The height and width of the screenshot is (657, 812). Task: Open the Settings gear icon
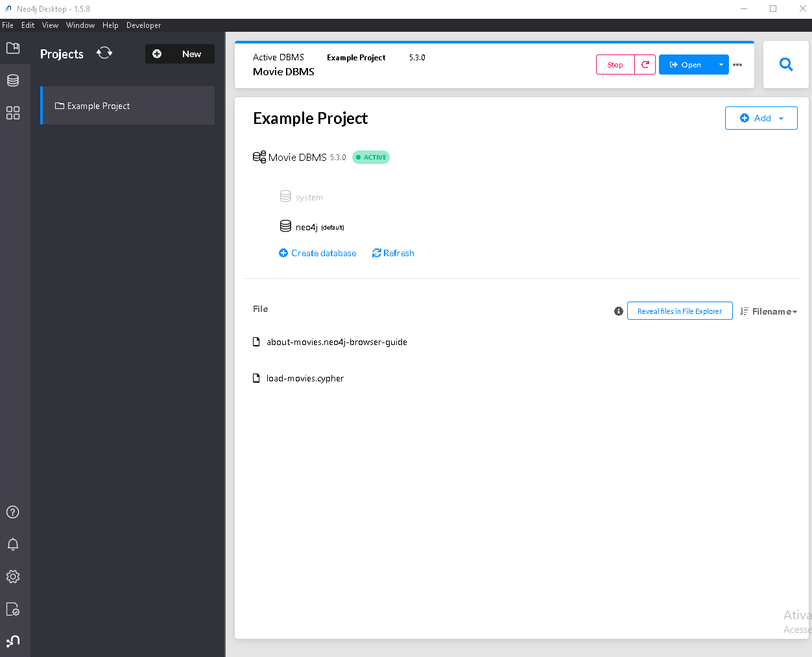[x=13, y=577]
